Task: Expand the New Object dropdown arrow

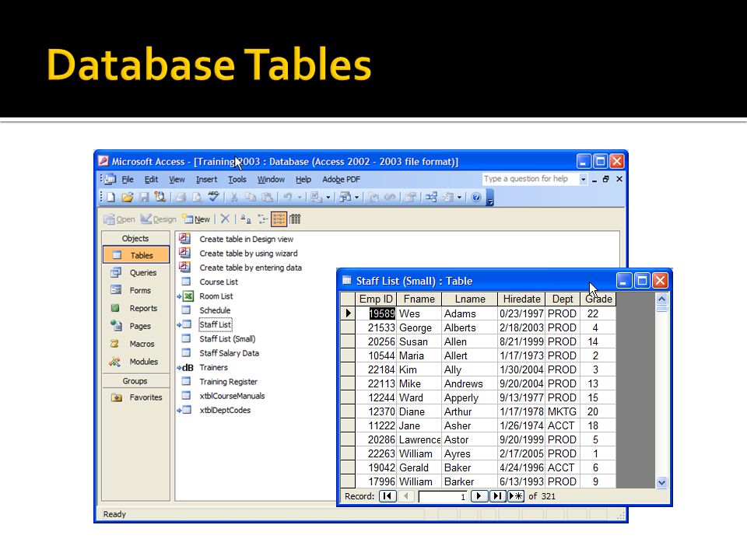Action: (459, 197)
